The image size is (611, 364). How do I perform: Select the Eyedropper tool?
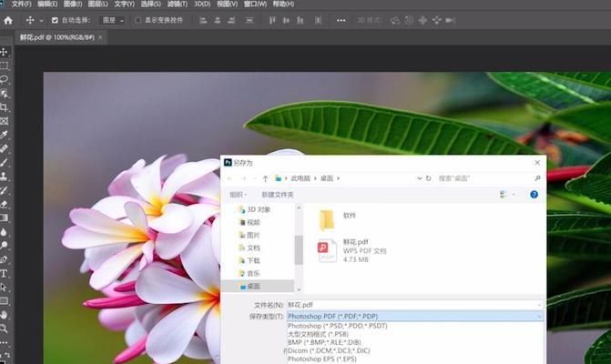tap(4, 135)
